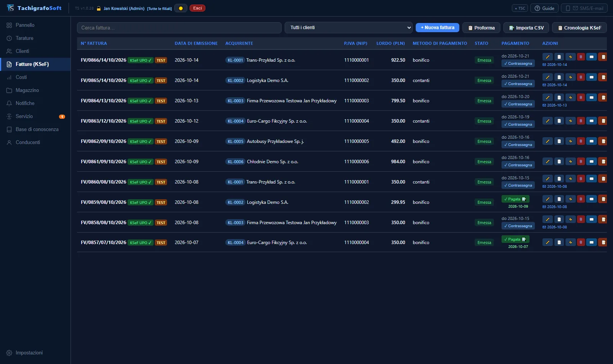Click the Cerca fattura search field
This screenshot has height=364, width=613.
click(x=179, y=28)
